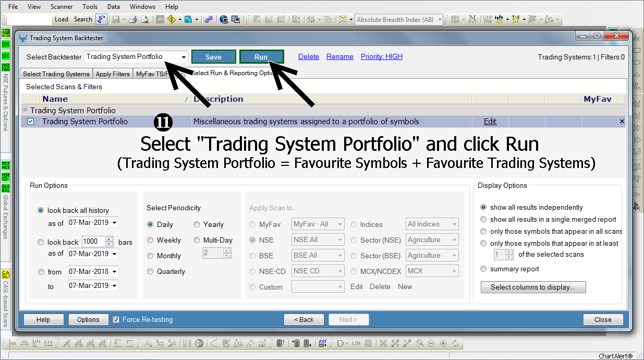Uncheck the Trading System Portfolio row checkbox
This screenshot has height=360, width=644.
point(30,122)
